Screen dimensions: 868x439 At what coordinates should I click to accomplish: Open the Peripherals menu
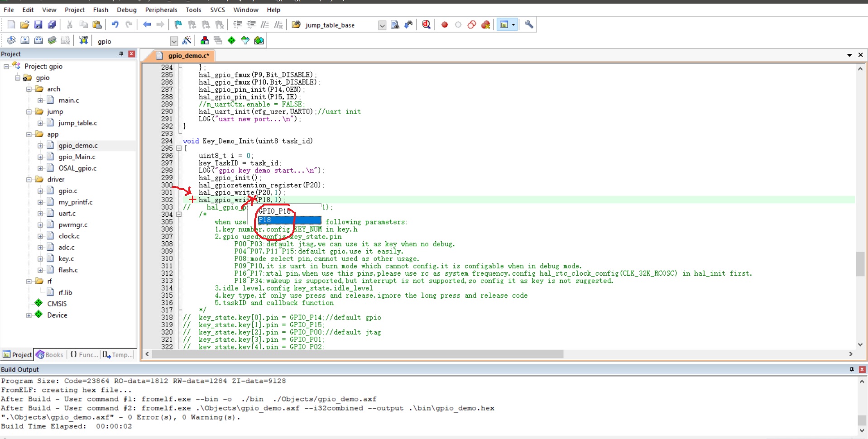(x=161, y=10)
